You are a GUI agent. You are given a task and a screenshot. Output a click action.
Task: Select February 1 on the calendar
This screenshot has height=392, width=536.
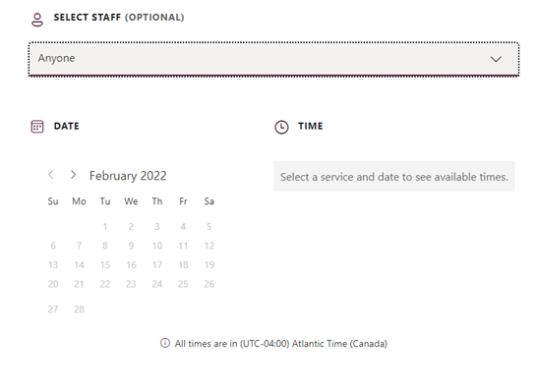click(105, 226)
